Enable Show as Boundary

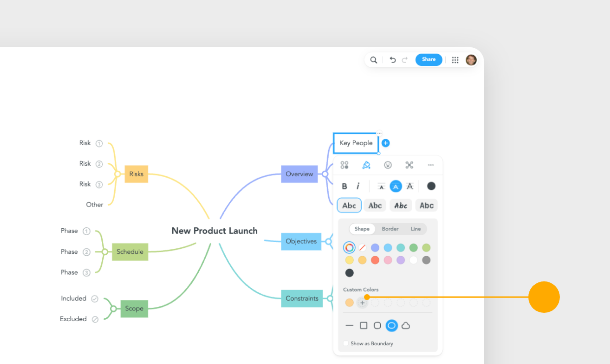point(345,343)
